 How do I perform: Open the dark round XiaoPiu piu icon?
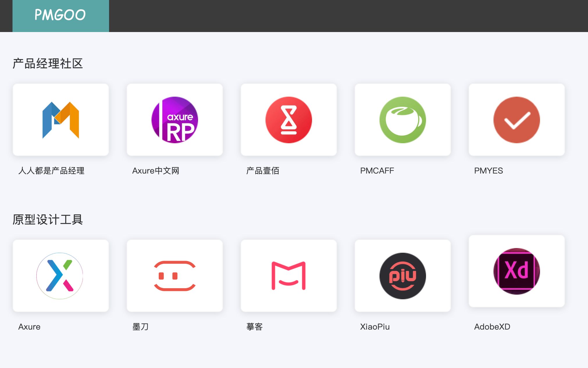coord(403,276)
